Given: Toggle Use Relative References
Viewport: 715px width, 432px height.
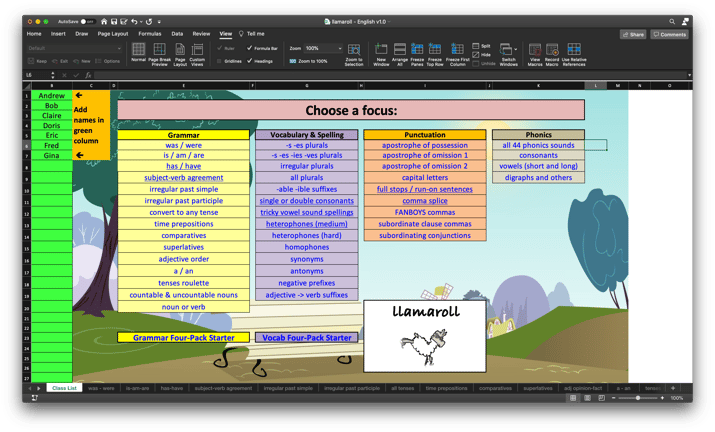Looking at the screenshot, I should point(574,54).
